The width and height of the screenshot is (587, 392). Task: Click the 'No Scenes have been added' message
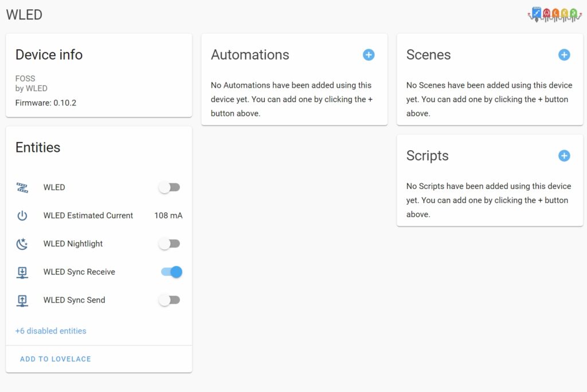coord(490,99)
